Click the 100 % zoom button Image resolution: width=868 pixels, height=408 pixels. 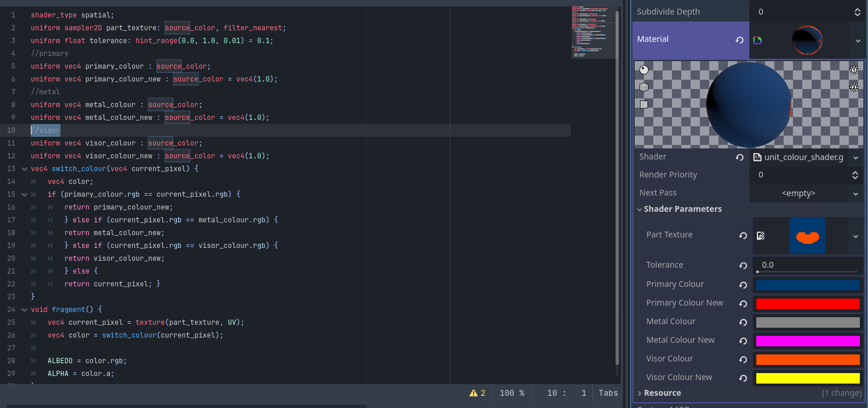click(x=512, y=393)
